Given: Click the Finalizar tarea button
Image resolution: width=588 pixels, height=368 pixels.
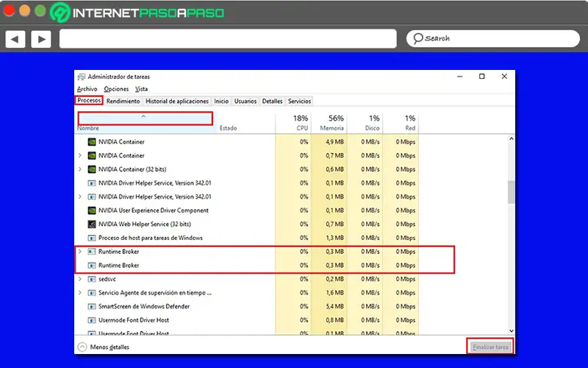Looking at the screenshot, I should point(490,347).
